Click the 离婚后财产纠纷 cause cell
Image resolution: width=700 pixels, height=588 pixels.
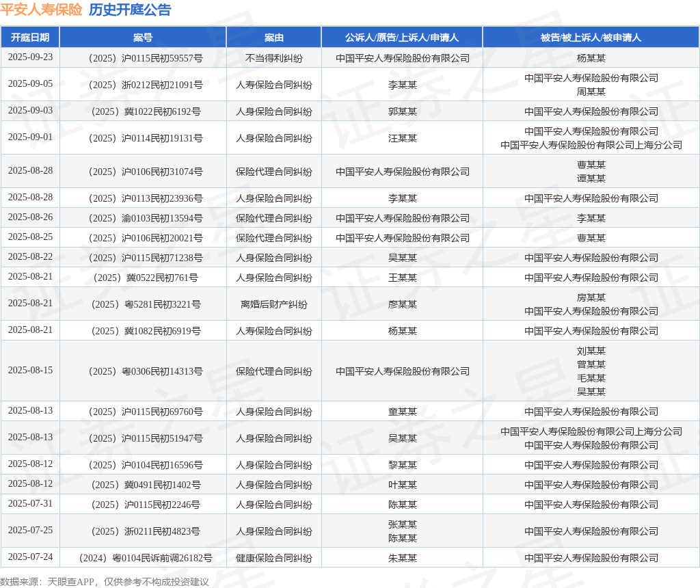[273, 304]
